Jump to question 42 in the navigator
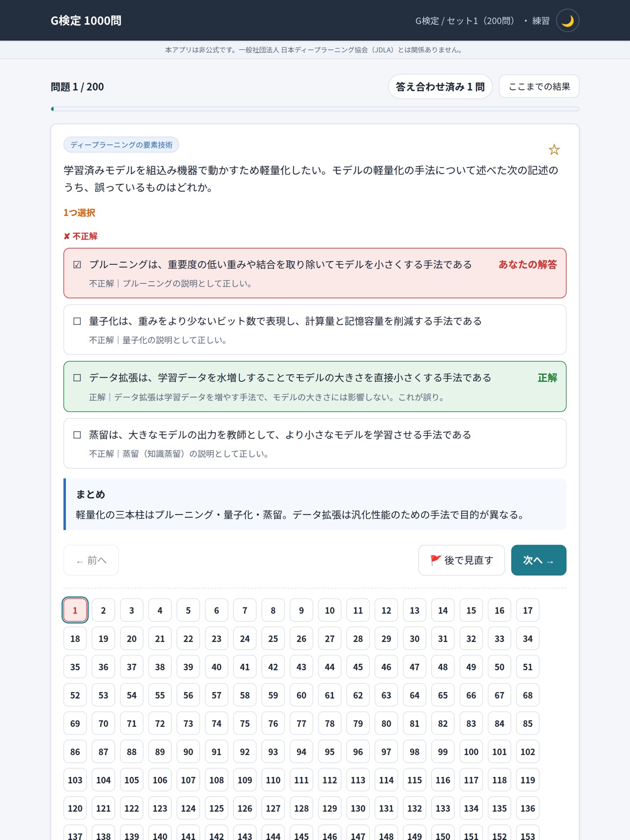The image size is (630, 840). (273, 667)
